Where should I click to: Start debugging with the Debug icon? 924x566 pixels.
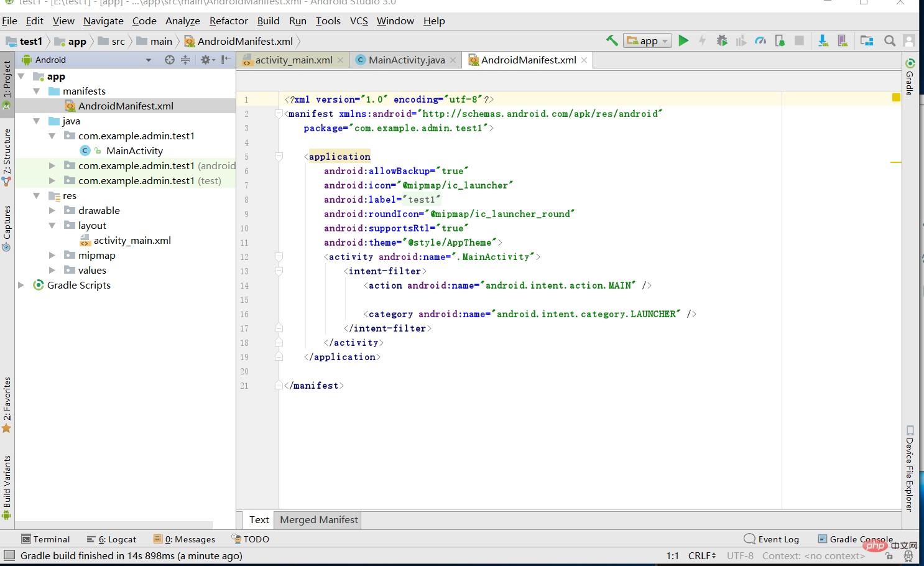tap(722, 40)
